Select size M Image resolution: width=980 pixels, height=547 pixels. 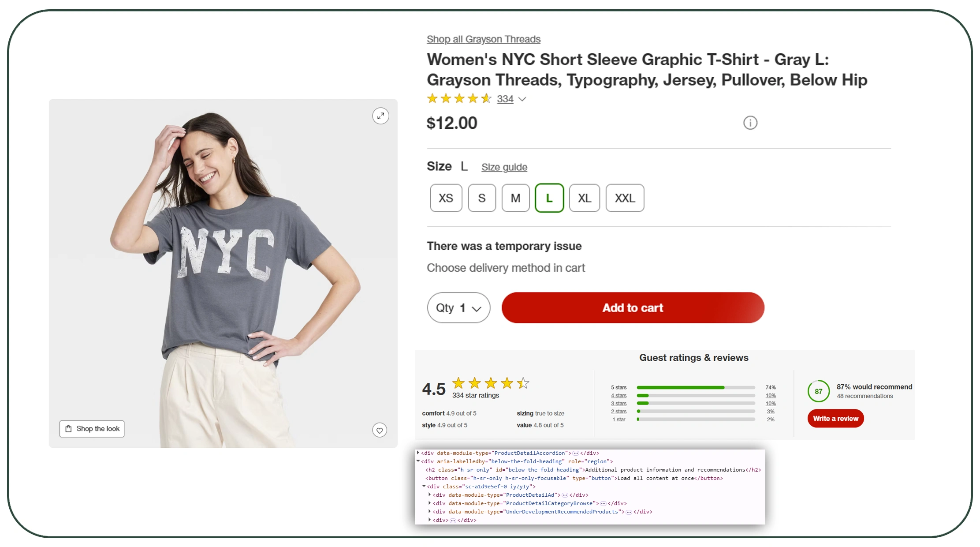[515, 198]
